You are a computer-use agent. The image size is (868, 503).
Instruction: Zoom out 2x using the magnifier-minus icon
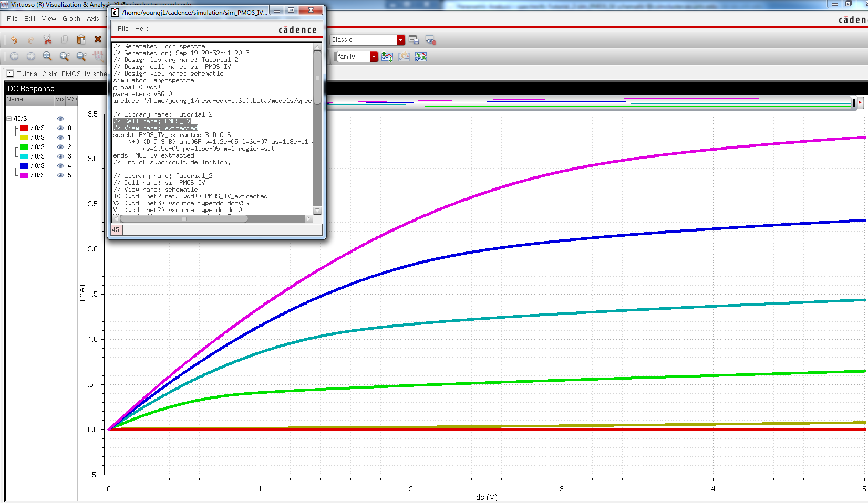pos(80,56)
